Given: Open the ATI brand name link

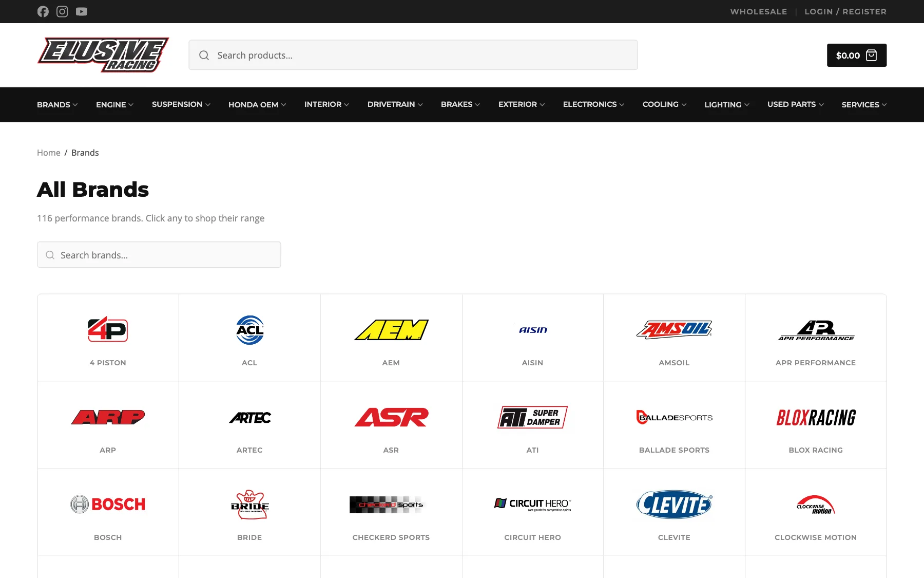Looking at the screenshot, I should point(533,450).
